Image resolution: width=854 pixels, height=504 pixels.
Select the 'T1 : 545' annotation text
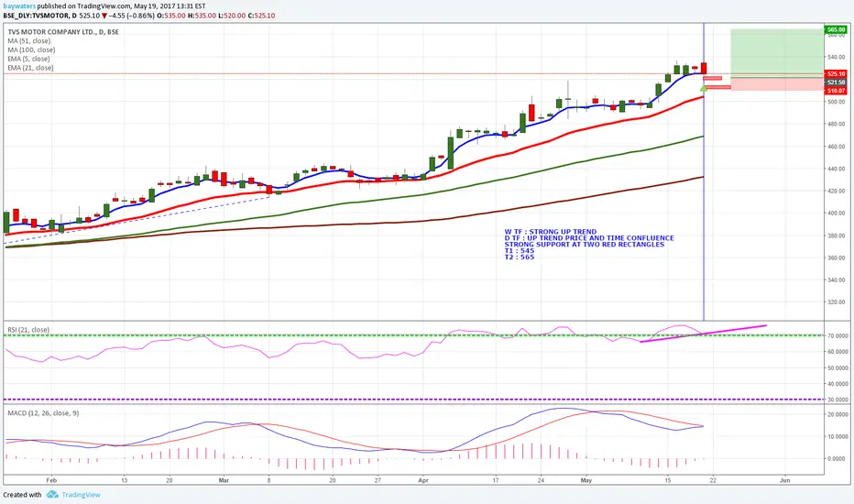520,251
